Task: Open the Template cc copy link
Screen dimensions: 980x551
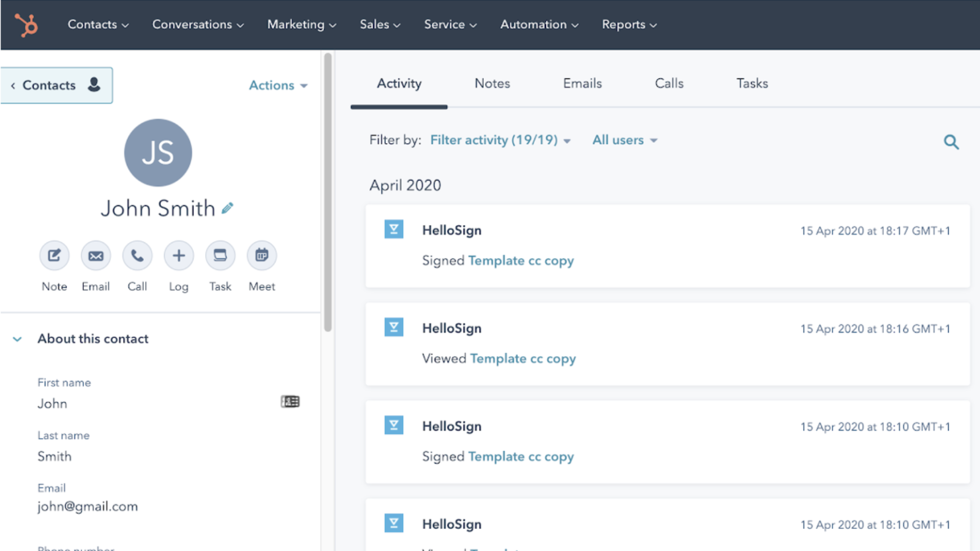Action: 521,260
